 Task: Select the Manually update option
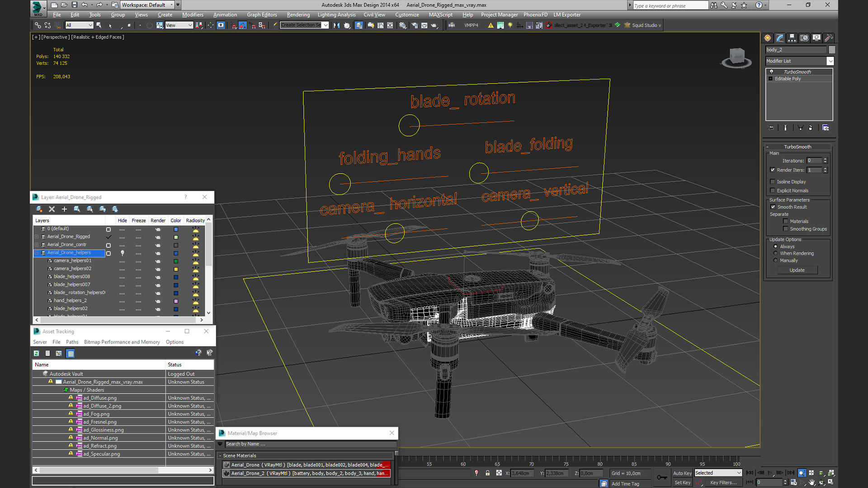(x=776, y=261)
